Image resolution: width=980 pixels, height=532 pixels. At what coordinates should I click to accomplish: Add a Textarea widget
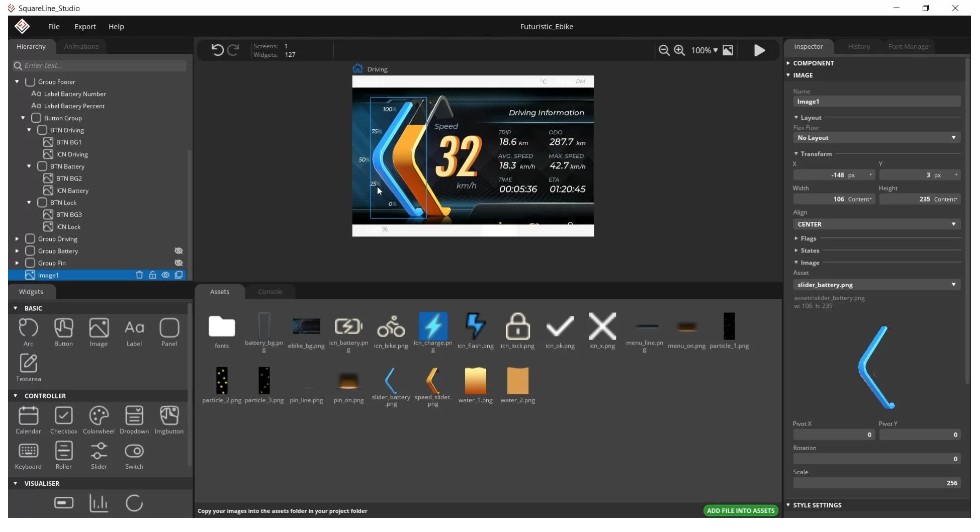coord(29,364)
